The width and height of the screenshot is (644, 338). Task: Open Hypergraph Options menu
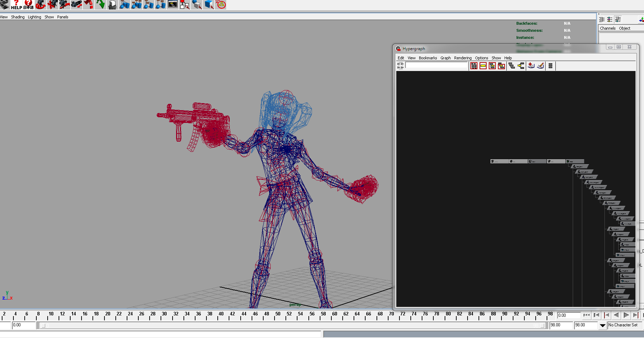tap(481, 58)
